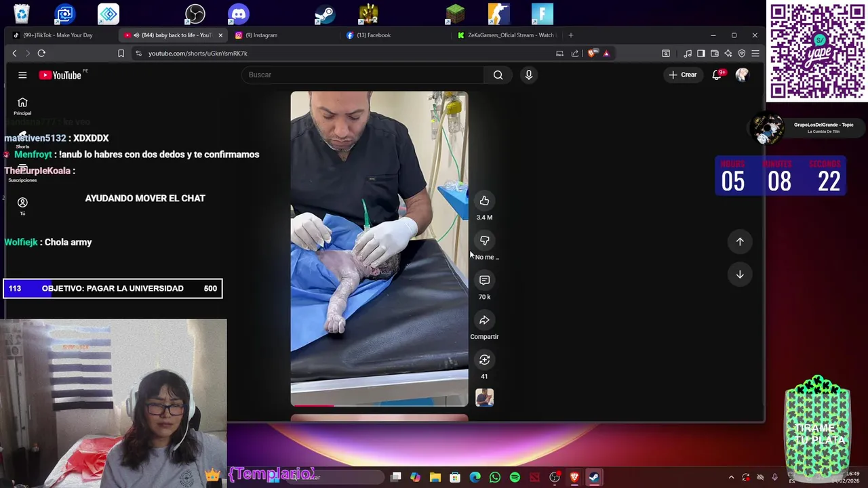Open Microsoft Edge from the taskbar
This screenshot has width=868, height=488.
(475, 477)
